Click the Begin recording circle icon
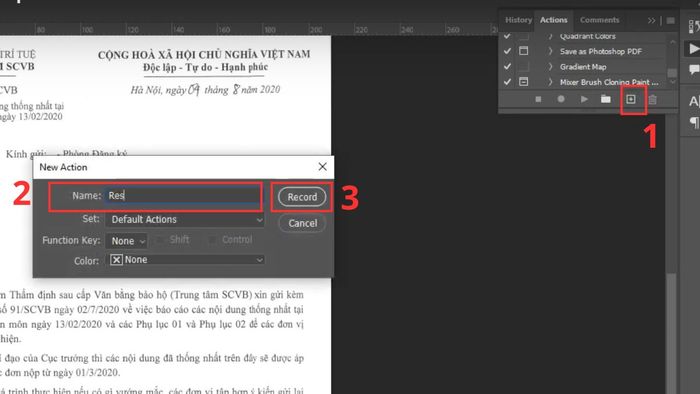This screenshot has height=394, width=700. tap(561, 99)
